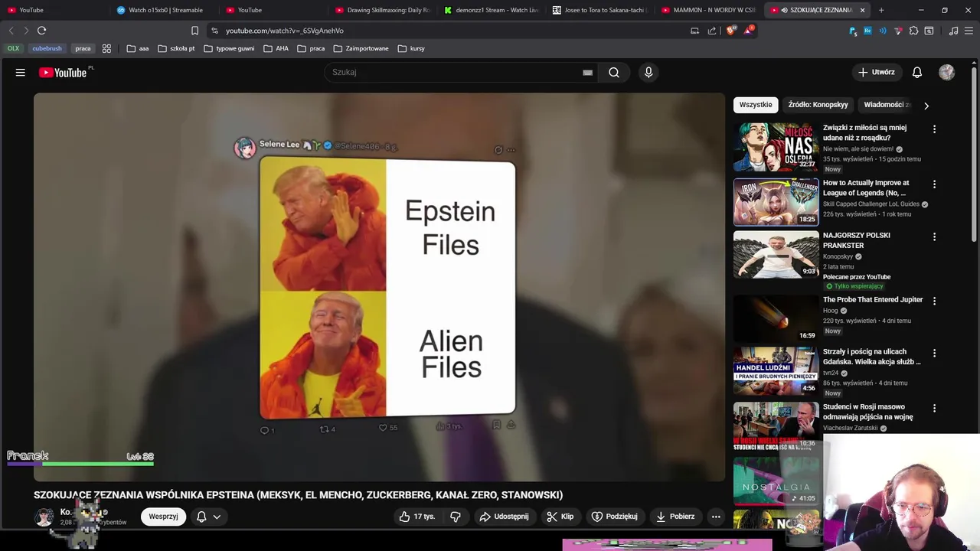Click the Wesprzyj button
The image size is (980, 551).
point(163,517)
